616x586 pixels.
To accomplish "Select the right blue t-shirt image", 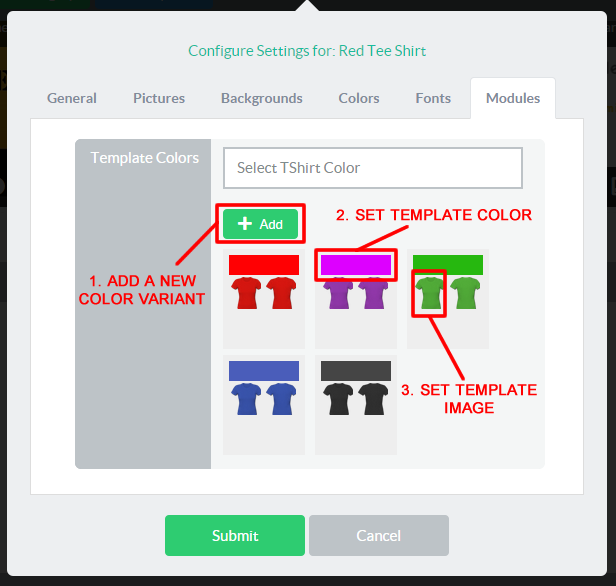I will (x=281, y=399).
